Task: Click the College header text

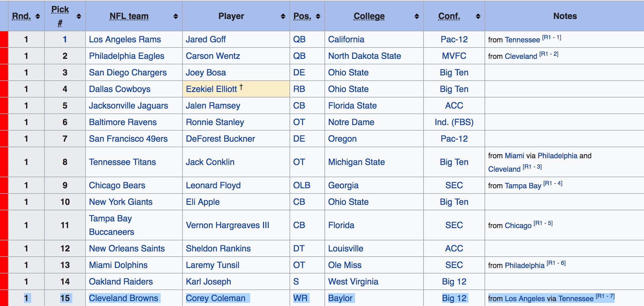Action: (369, 16)
